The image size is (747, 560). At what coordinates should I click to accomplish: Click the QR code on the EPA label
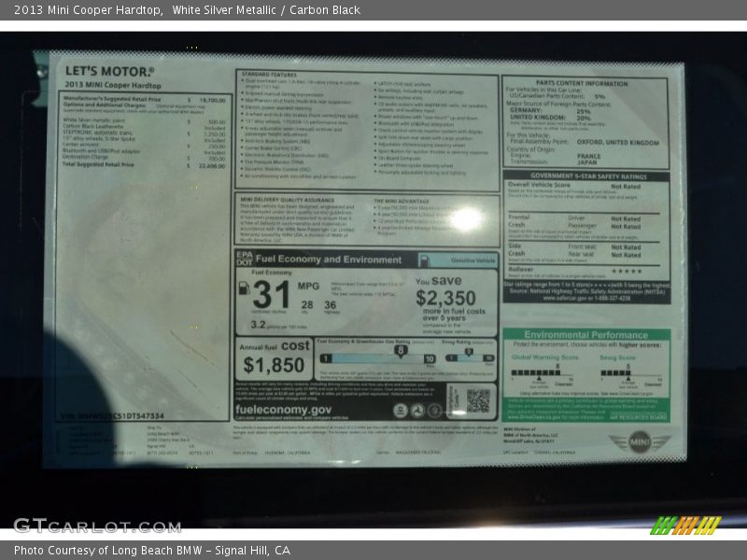click(x=478, y=400)
